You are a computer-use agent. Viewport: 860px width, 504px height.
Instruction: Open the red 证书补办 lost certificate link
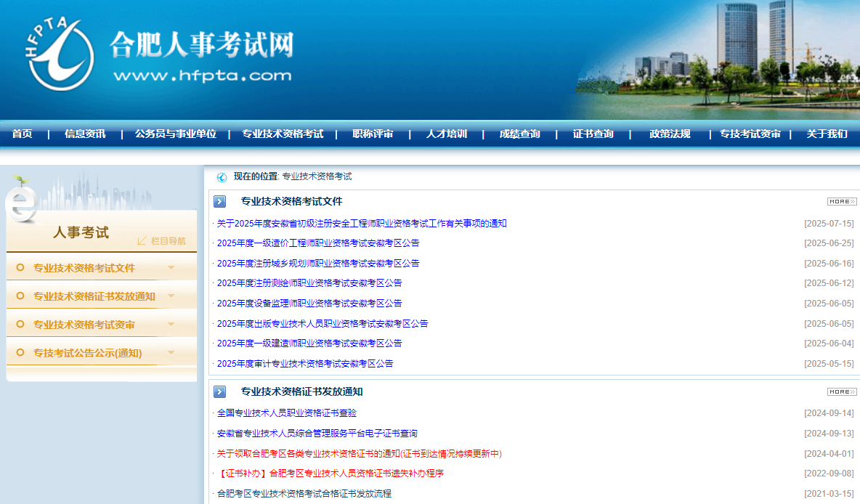tap(330, 473)
